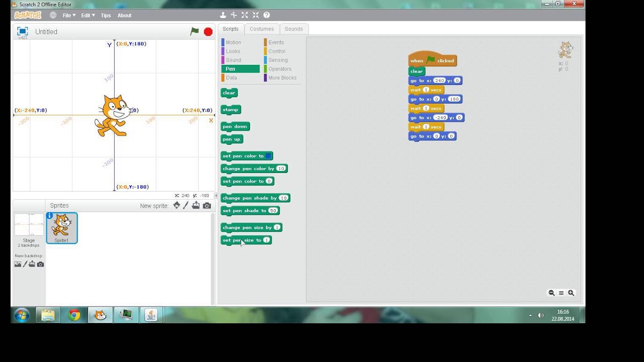
Task: Click the pen down block
Action: point(235,127)
